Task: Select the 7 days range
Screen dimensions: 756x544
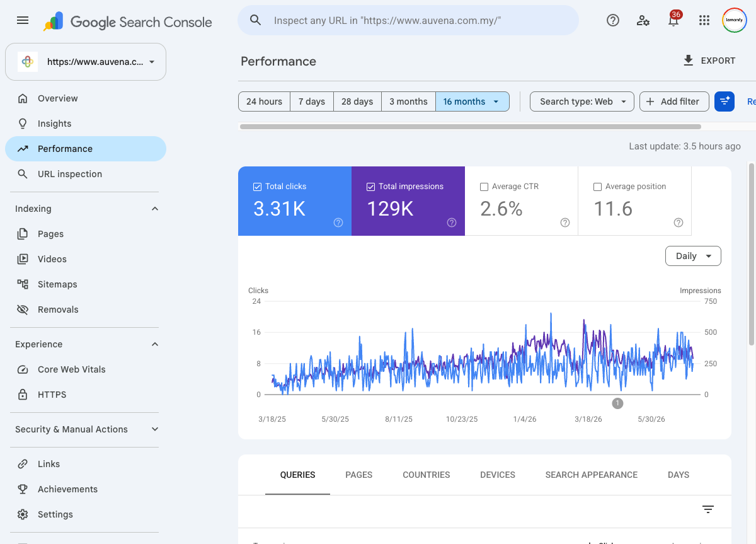Action: (312, 101)
